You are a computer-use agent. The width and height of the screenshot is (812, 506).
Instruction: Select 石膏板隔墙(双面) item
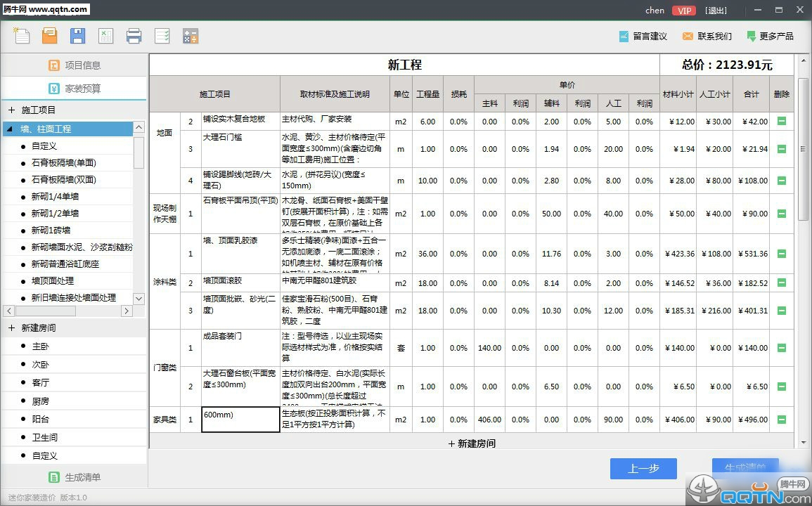[x=64, y=180]
